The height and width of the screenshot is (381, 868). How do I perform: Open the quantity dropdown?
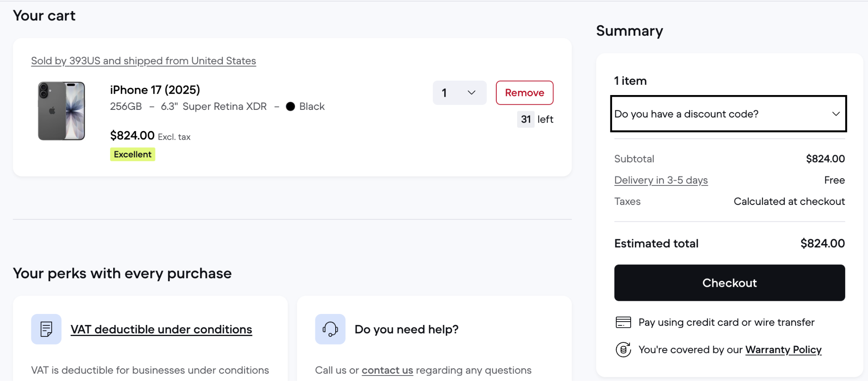coord(459,93)
